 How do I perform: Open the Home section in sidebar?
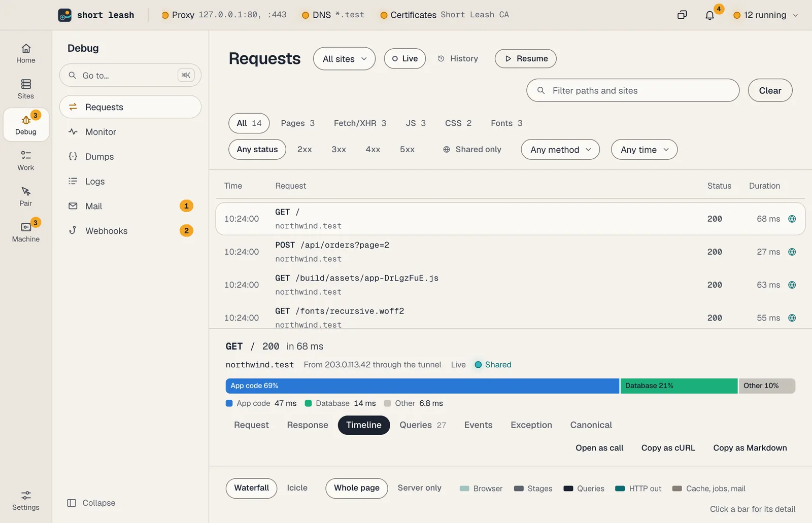point(26,54)
